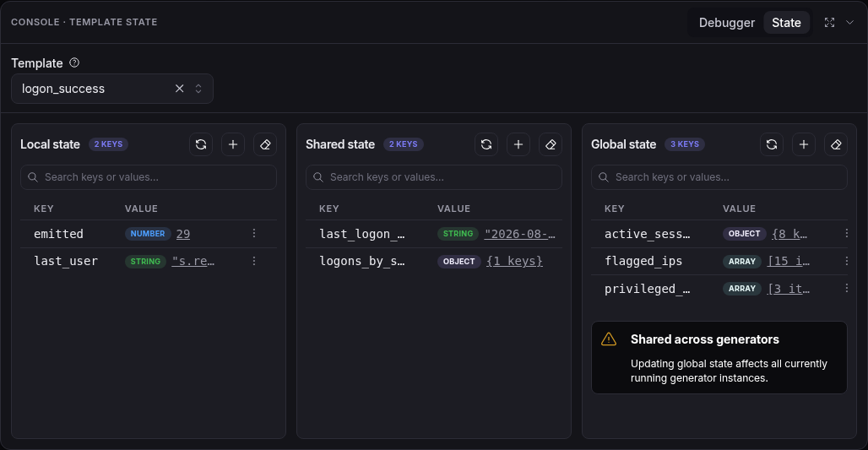Viewport: 868px width, 450px height.
Task: Open the logons_by_s {1 keys} value
Action: (514, 261)
